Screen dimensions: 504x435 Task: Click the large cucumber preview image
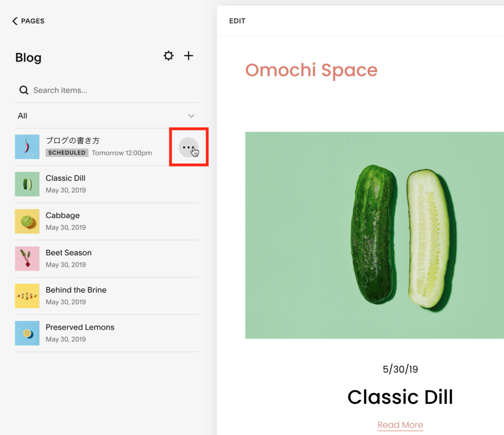tap(375, 235)
